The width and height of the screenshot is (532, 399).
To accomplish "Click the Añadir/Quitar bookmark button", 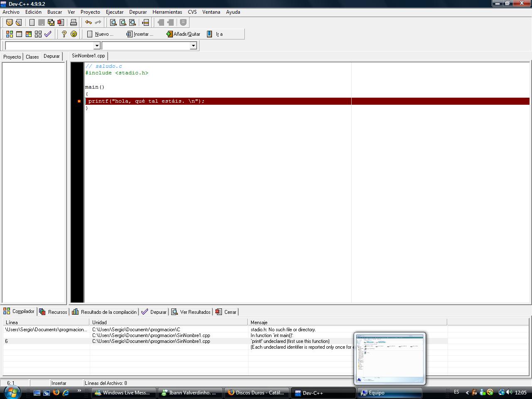I will (183, 34).
